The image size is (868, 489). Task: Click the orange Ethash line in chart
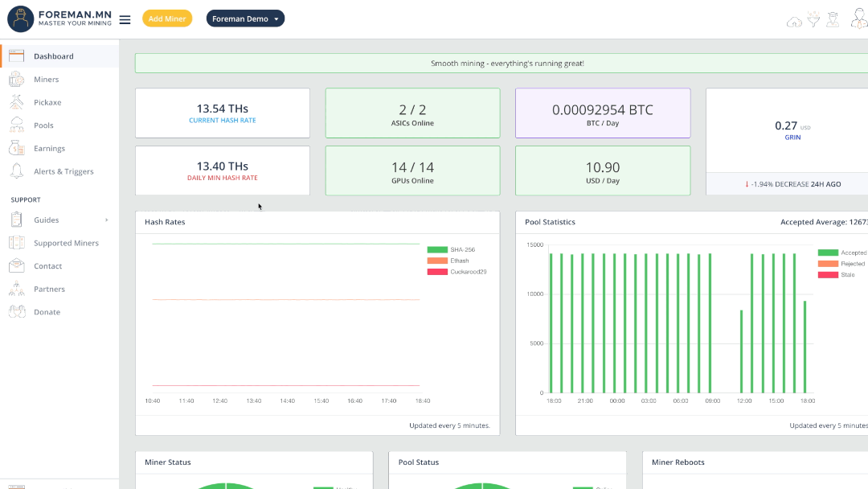(286, 300)
